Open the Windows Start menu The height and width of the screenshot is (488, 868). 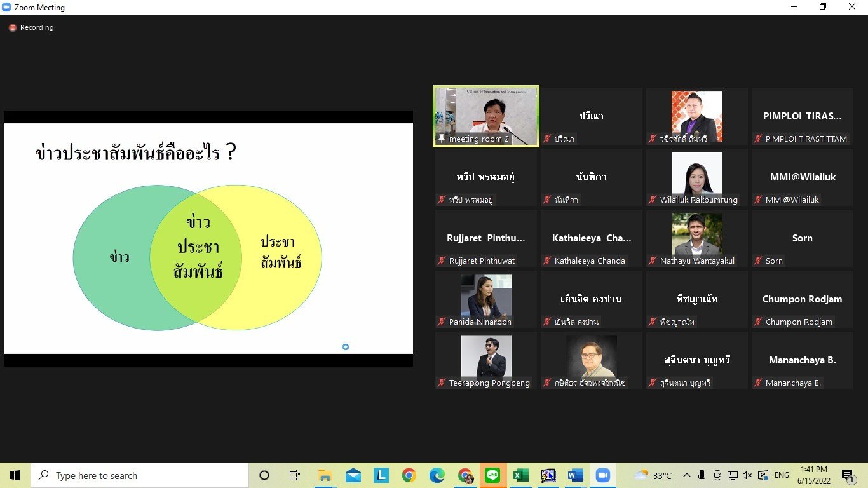(x=15, y=475)
